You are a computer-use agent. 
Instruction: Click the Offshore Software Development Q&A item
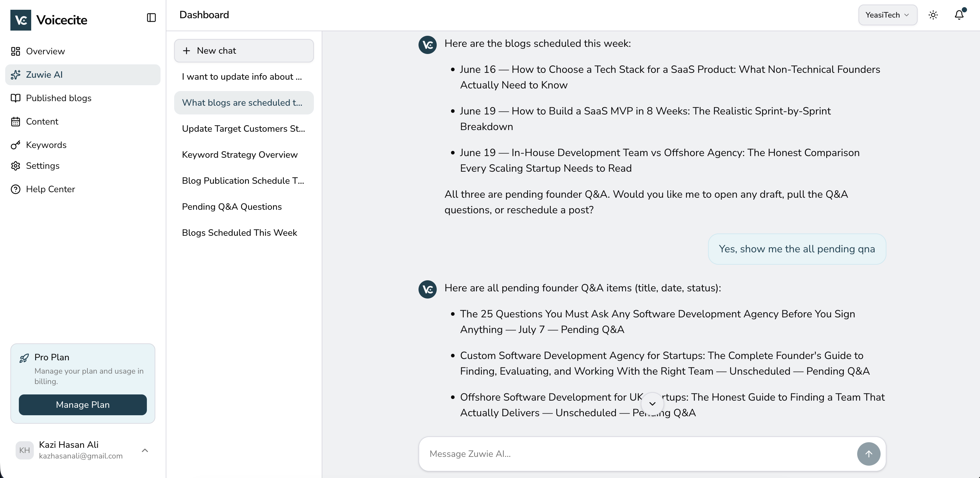(672, 405)
